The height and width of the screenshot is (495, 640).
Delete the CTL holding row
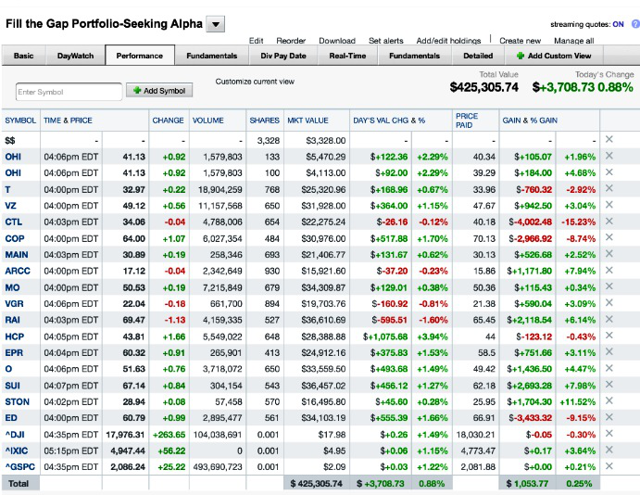click(609, 221)
